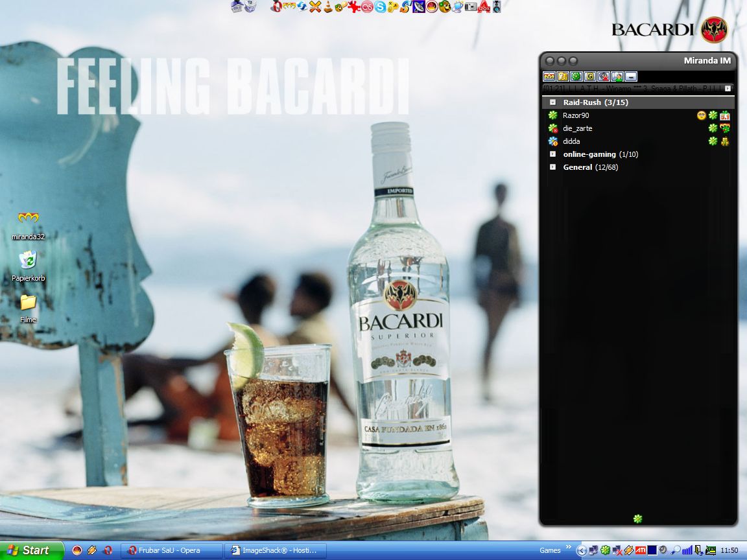Image resolution: width=747 pixels, height=560 pixels.
Task: Click the smiley mood icon beside Razor90
Action: click(701, 115)
